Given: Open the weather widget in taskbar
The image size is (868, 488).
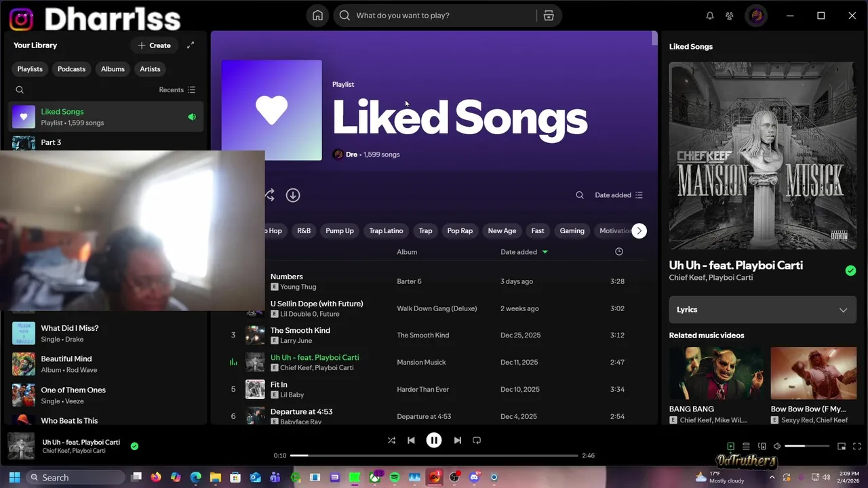Looking at the screenshot, I should (720, 477).
